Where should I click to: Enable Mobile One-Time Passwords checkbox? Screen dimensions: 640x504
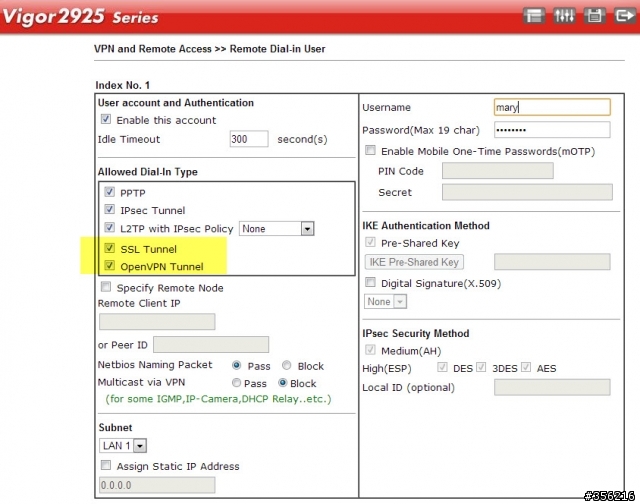coord(370,150)
